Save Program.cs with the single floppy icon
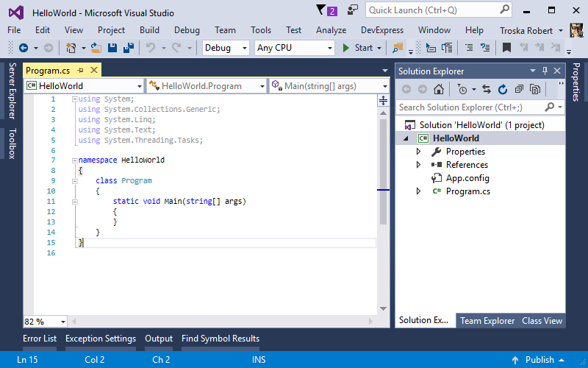588x368 pixels. 112,48
